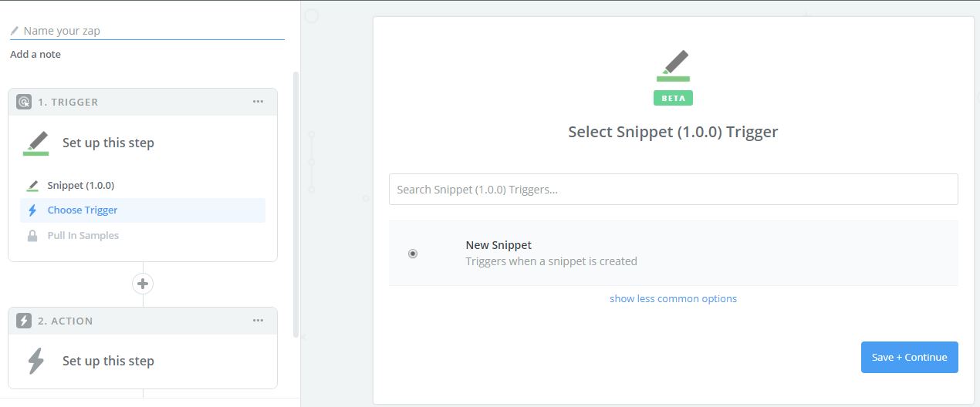Select the Snippet (1.0.0) app item
Viewport: 980px width, 407px height.
80,185
